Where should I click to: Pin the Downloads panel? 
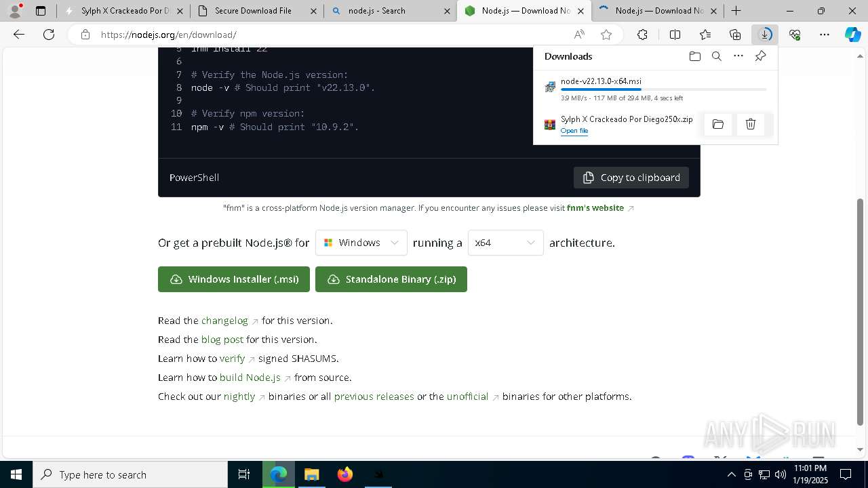click(760, 56)
